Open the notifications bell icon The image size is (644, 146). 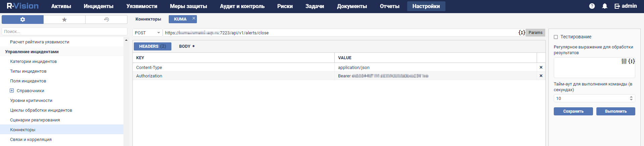coord(604,6)
